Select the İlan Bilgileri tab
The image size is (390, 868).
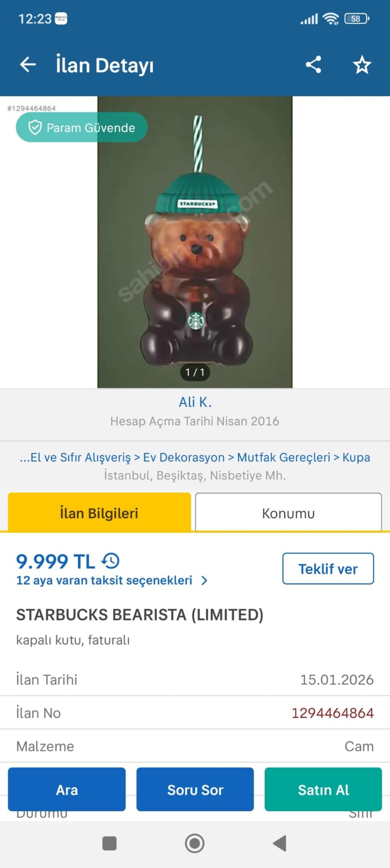[x=99, y=513]
